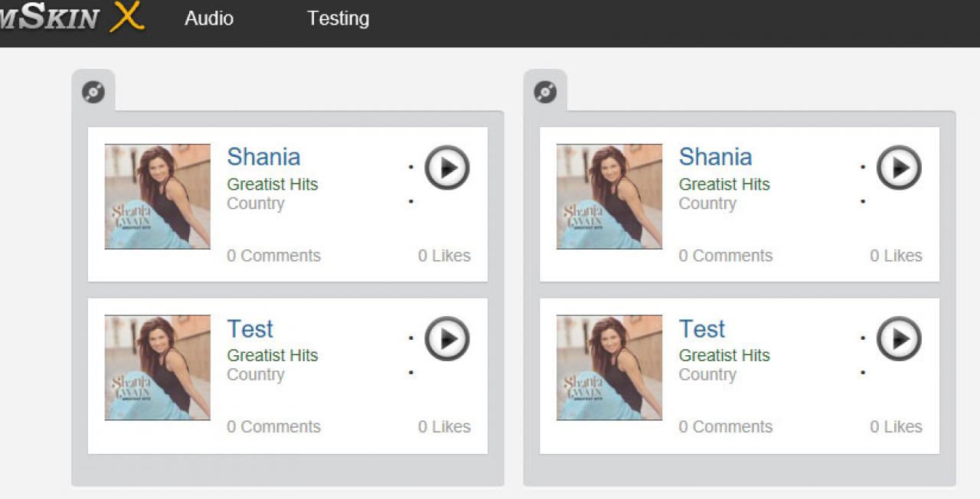Play the Shania track in the right panel

pyautogui.click(x=899, y=168)
